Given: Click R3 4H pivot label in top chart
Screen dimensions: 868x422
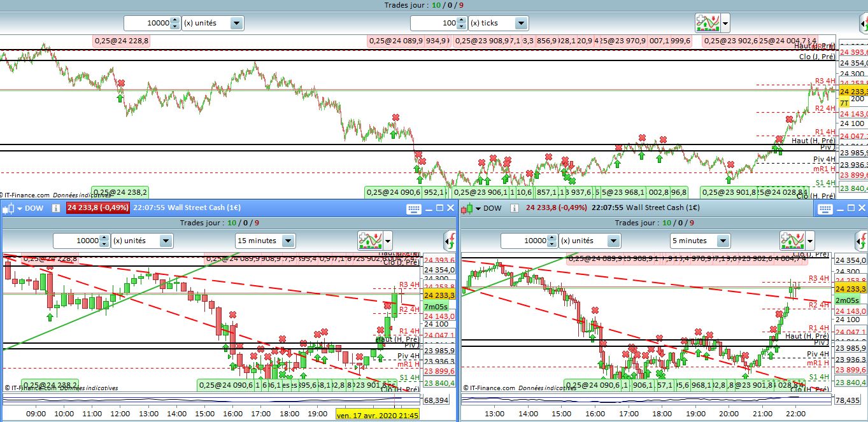Looking at the screenshot, I should point(825,81).
